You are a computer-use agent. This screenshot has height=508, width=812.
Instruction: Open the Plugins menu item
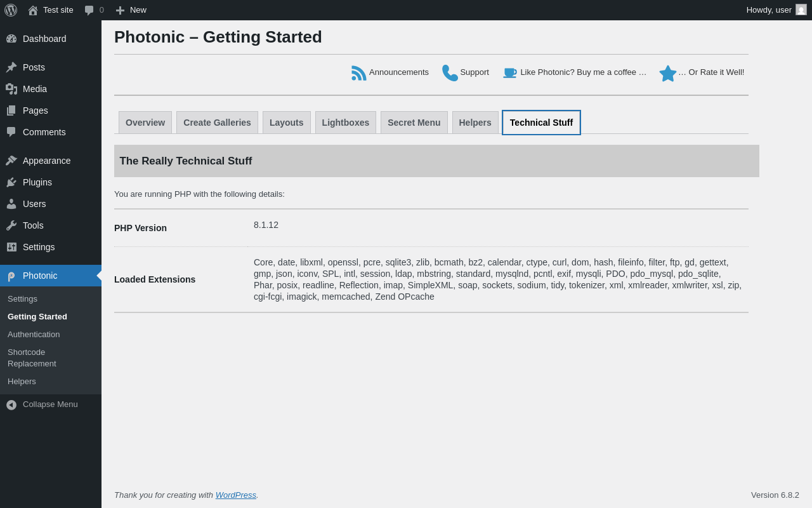[37, 182]
